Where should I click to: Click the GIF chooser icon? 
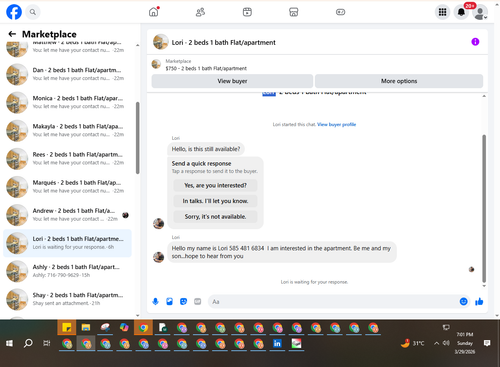pos(198,302)
